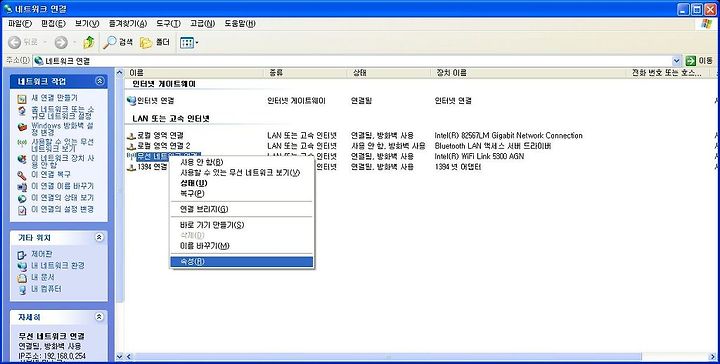Image resolution: width=720 pixels, height=364 pixels.
Task: Choose 바로 가기 만들기(S) context item
Action: tap(242, 225)
